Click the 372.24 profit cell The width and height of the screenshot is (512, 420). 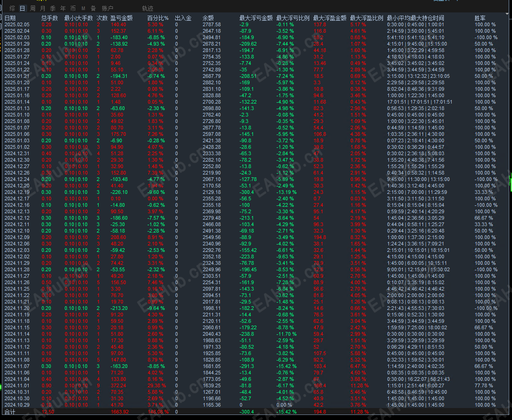tap(118, 385)
